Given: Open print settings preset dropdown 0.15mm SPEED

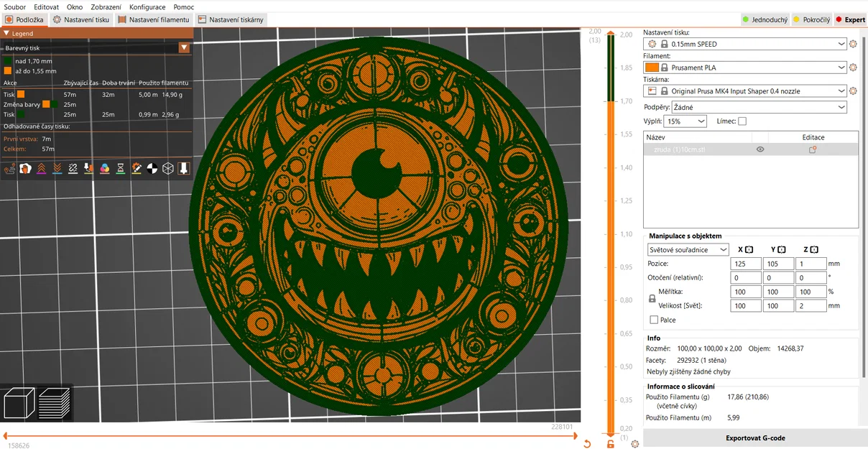Looking at the screenshot, I should pyautogui.click(x=746, y=44).
